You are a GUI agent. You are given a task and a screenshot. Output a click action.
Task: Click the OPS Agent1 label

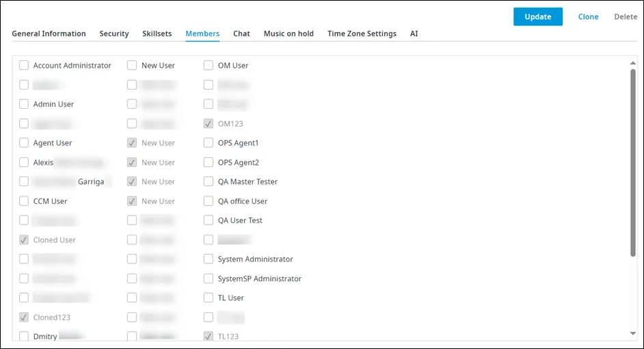pos(238,142)
